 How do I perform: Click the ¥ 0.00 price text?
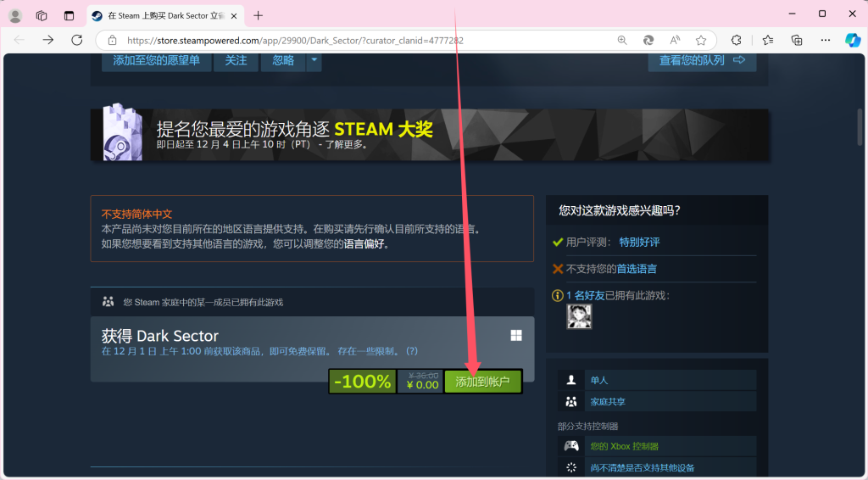422,385
